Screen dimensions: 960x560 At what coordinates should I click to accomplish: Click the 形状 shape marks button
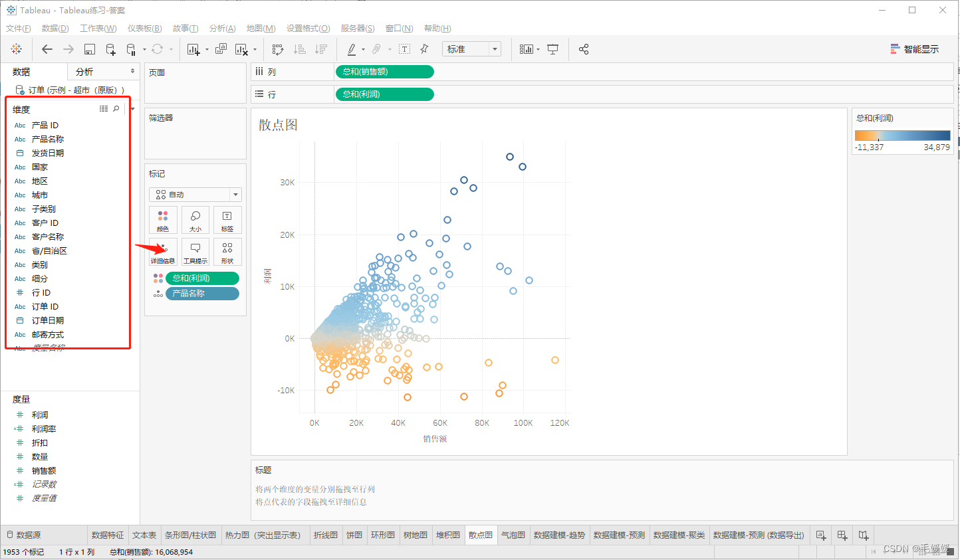click(x=227, y=252)
